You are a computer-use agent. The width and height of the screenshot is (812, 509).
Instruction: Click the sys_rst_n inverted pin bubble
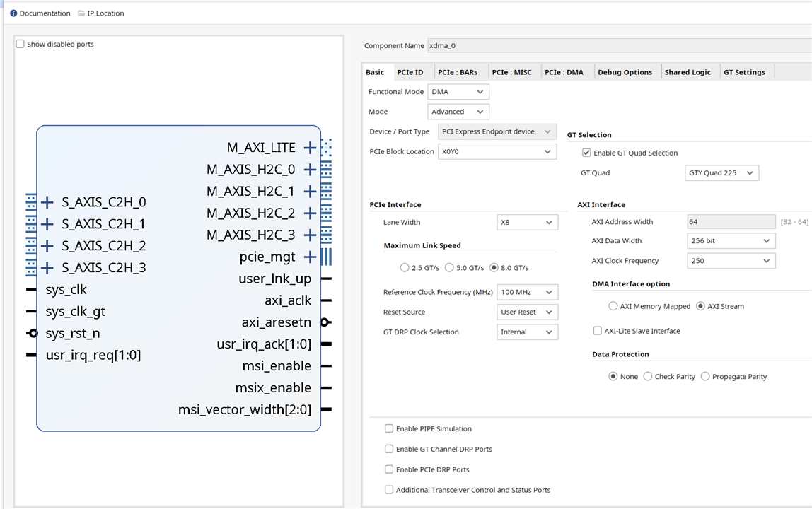click(33, 333)
